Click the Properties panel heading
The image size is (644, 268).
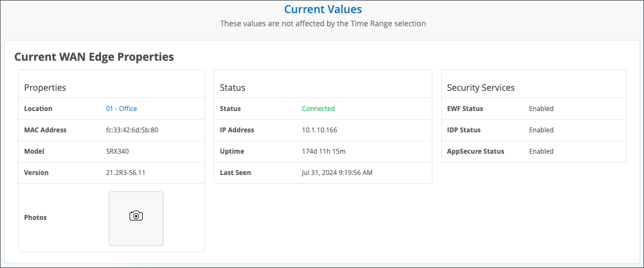tap(45, 88)
